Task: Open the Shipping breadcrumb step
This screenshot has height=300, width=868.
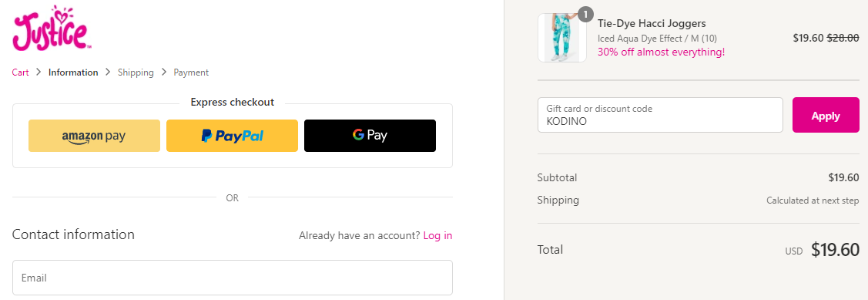Action: 136,72
